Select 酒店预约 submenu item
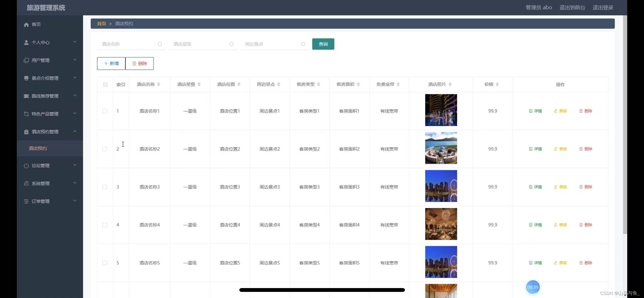This screenshot has height=298, width=644. [x=38, y=148]
